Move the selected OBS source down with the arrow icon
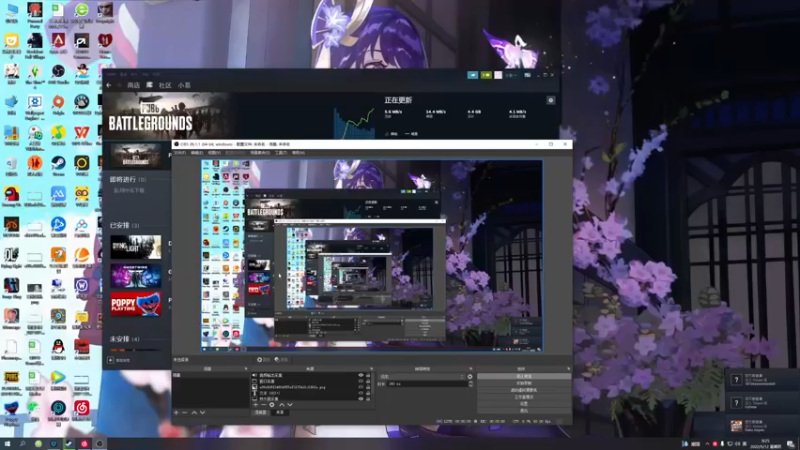Screen dimensions: 800x450 click(x=290, y=405)
